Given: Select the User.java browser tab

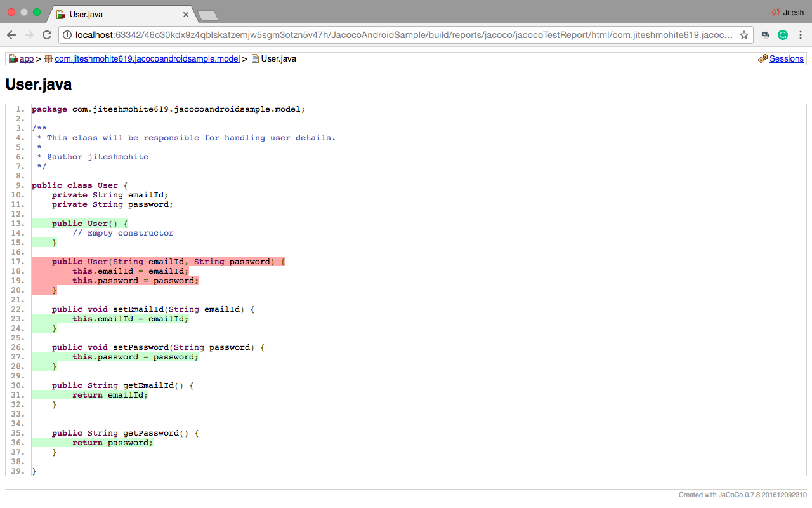Looking at the screenshot, I should click(121, 14).
